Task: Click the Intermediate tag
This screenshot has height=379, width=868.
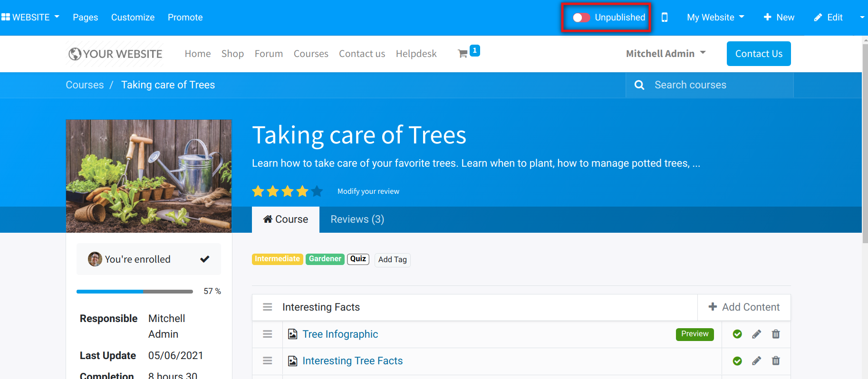Action: coord(278,259)
